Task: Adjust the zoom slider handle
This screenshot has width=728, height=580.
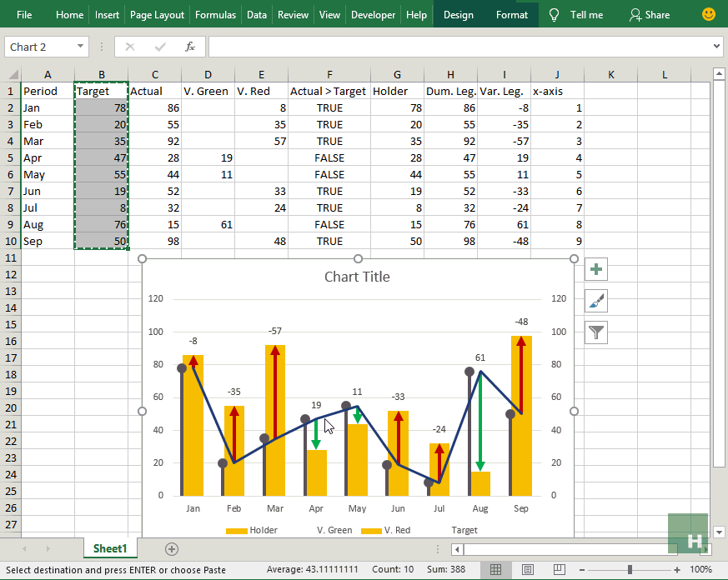Action: (x=630, y=570)
